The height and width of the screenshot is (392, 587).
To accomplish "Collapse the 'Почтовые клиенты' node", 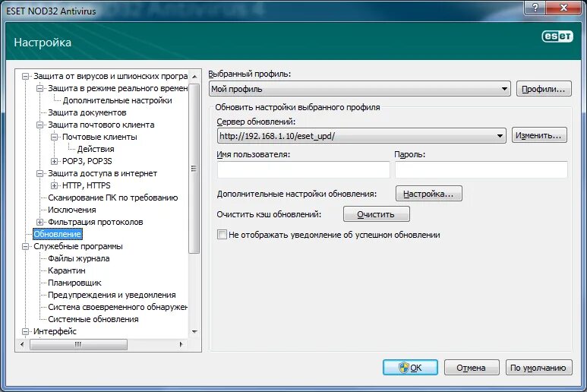I will [54, 137].
